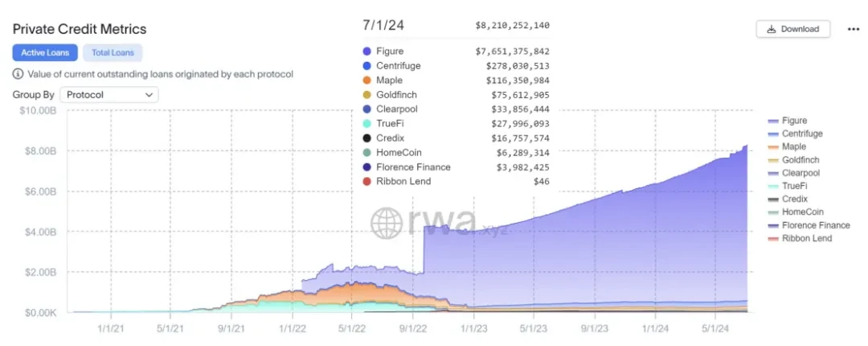Switch to the Total Loans tab
868x346 pixels.
[x=113, y=53]
